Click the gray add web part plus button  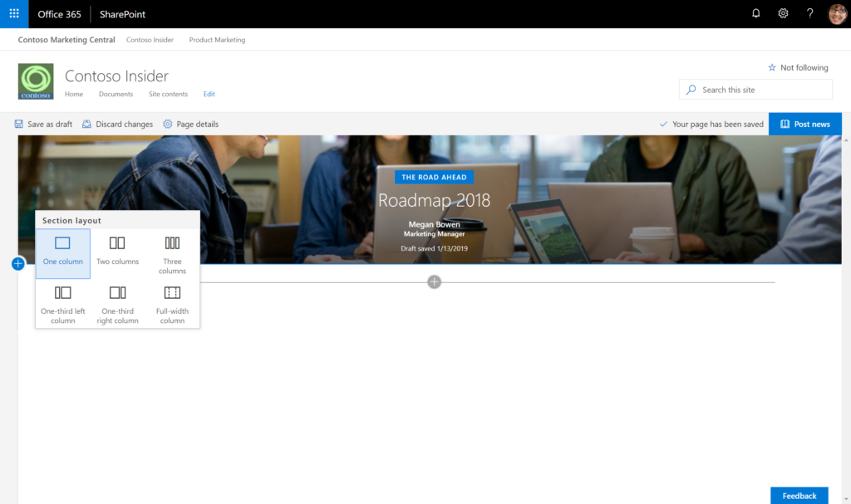(x=434, y=281)
